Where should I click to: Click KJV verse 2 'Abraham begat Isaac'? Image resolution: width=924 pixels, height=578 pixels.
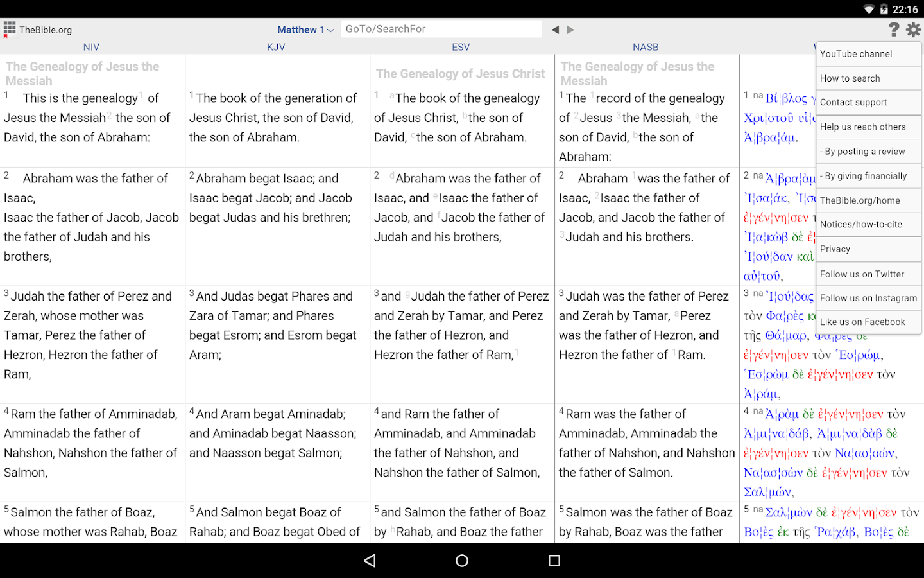click(x=257, y=179)
